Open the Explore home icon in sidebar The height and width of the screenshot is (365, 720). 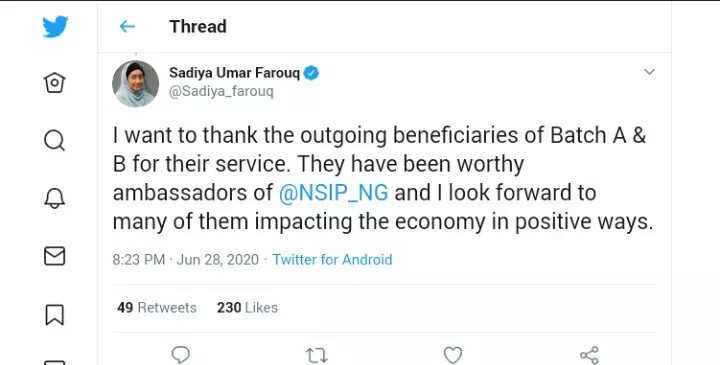click(55, 83)
